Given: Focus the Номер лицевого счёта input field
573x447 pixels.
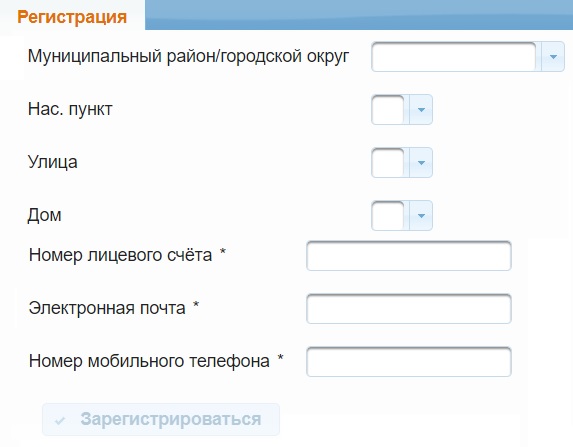Looking at the screenshot, I should tap(409, 256).
